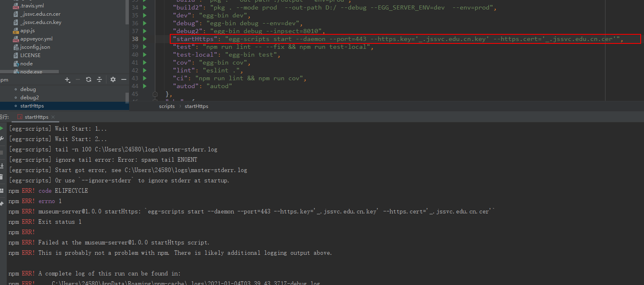This screenshot has height=285, width=644.
Task: Run the debug script on line 36
Action: pyautogui.click(x=145, y=23)
